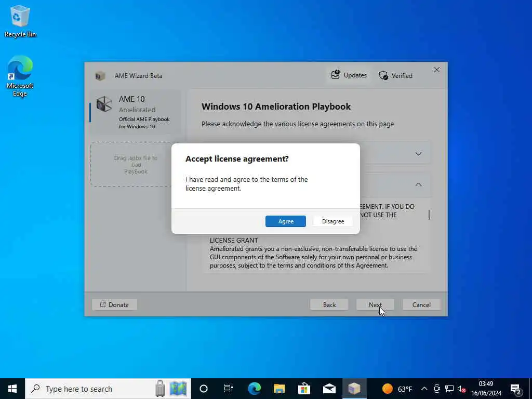Open network status tray icon
Viewport: 532px width, 399px height.
449,389
